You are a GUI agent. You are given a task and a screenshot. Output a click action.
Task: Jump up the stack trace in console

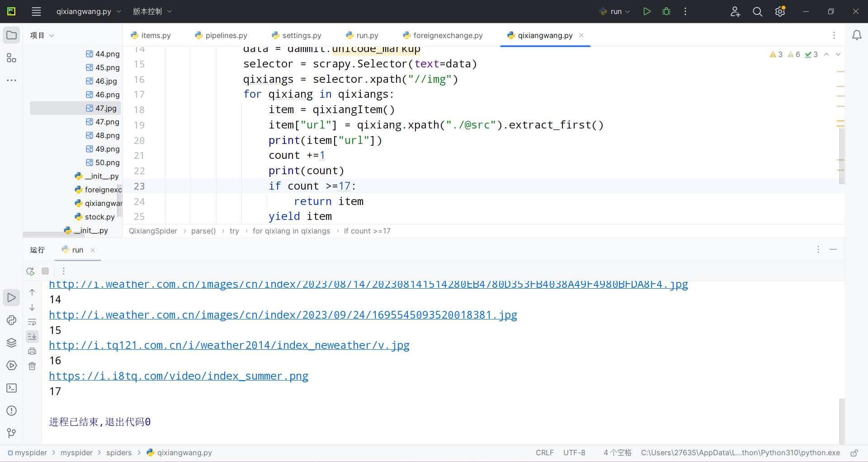click(32, 292)
